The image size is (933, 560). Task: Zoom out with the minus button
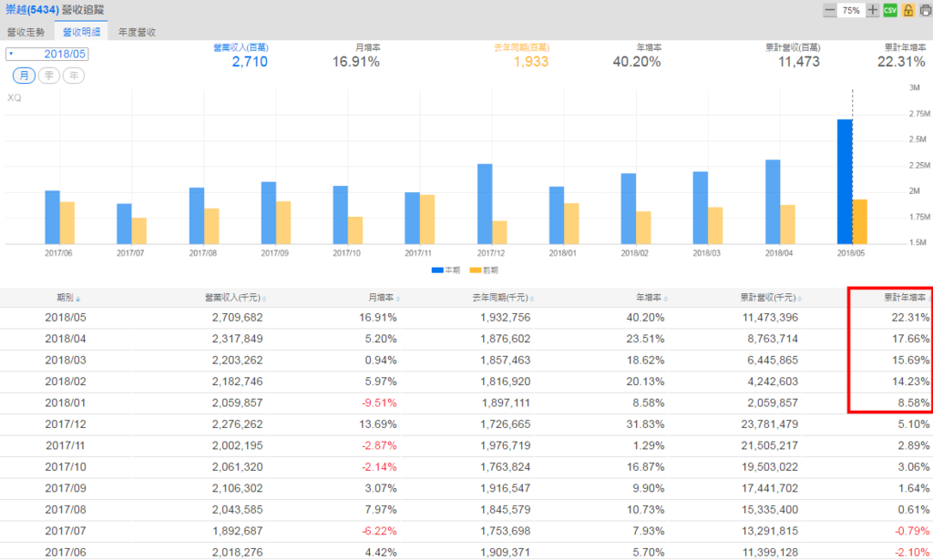point(829,10)
